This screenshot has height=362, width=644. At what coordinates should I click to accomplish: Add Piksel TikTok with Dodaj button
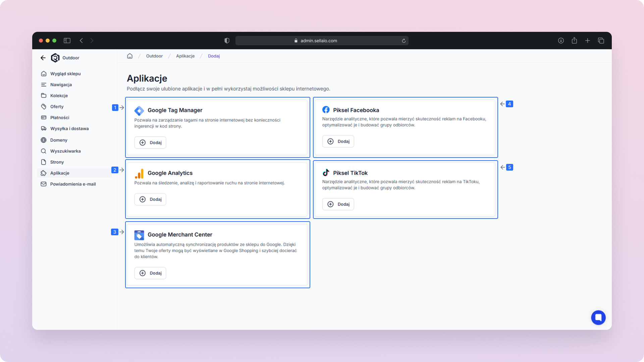(x=338, y=204)
